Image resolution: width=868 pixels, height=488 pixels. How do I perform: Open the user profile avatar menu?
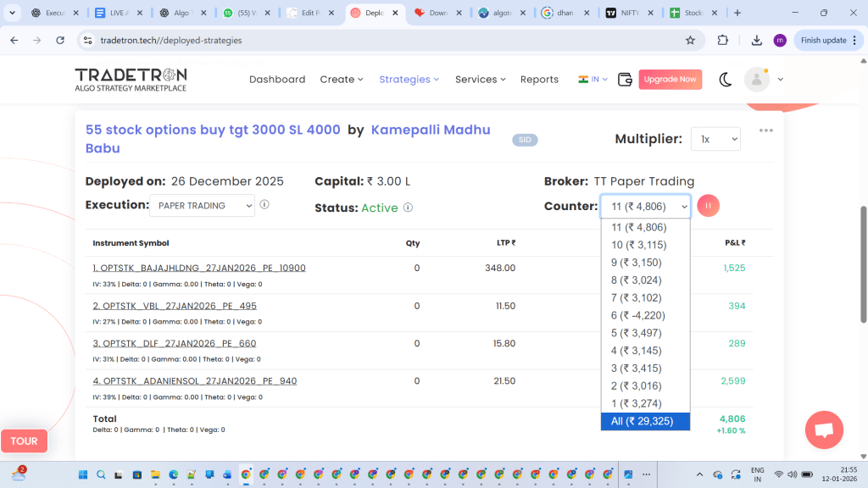[756, 80]
